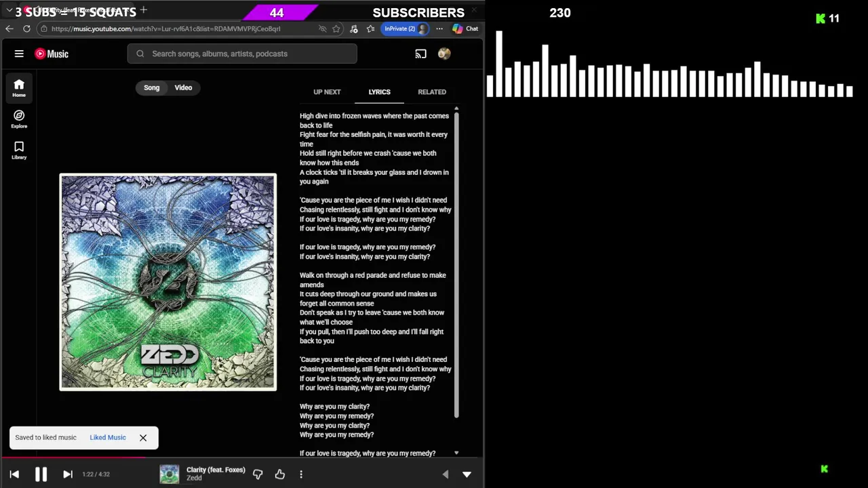This screenshot has width=868, height=488.
Task: Skip to previous track
Action: click(14, 474)
